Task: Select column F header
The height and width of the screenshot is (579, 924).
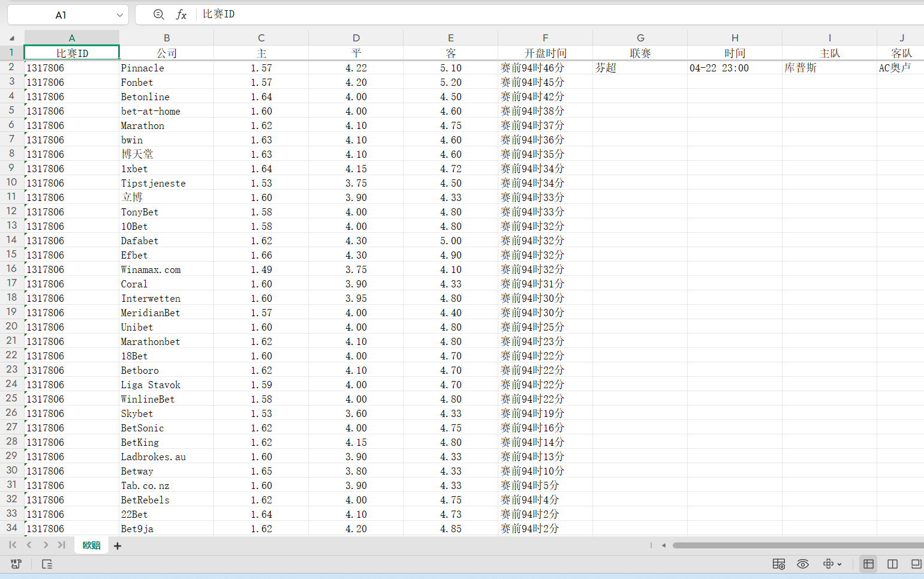Action: [546, 38]
